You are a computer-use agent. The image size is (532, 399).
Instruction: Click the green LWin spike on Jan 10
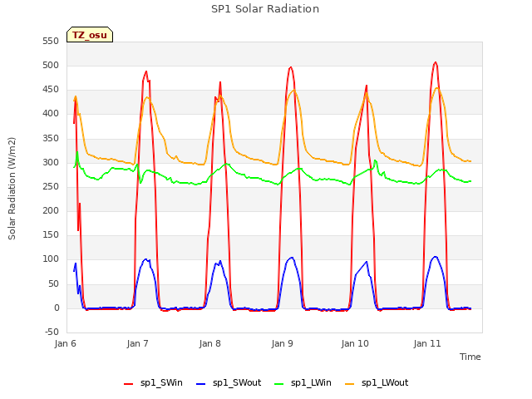375,160
